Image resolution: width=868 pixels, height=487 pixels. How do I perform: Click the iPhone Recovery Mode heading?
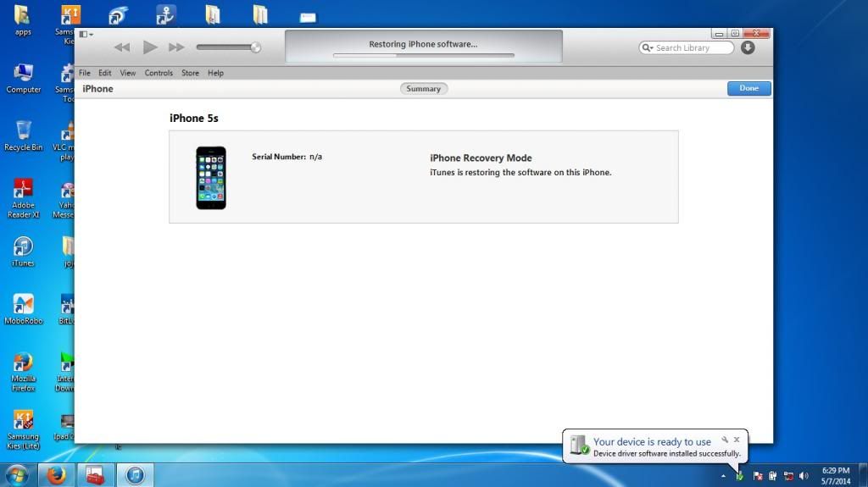(481, 158)
